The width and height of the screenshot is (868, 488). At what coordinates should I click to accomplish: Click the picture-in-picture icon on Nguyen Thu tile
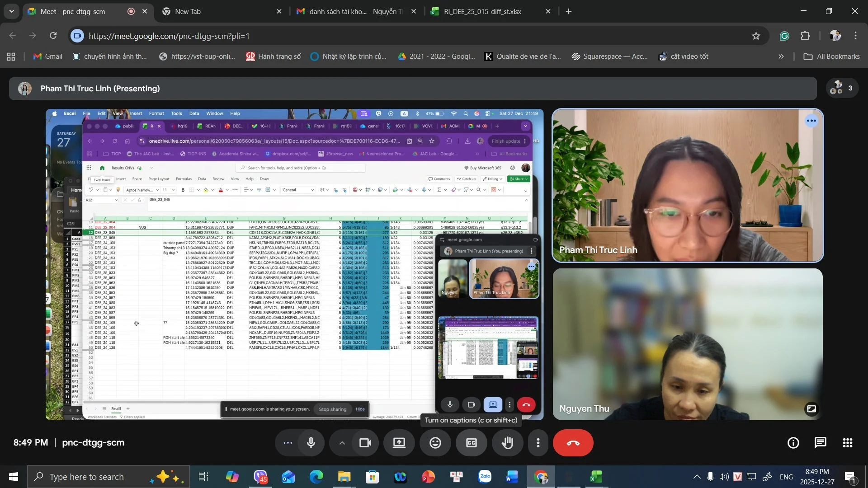click(811, 409)
